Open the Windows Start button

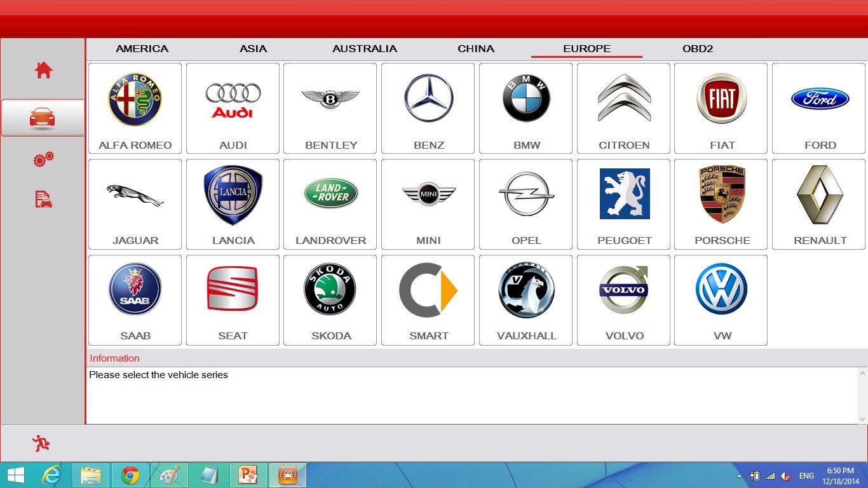click(15, 475)
